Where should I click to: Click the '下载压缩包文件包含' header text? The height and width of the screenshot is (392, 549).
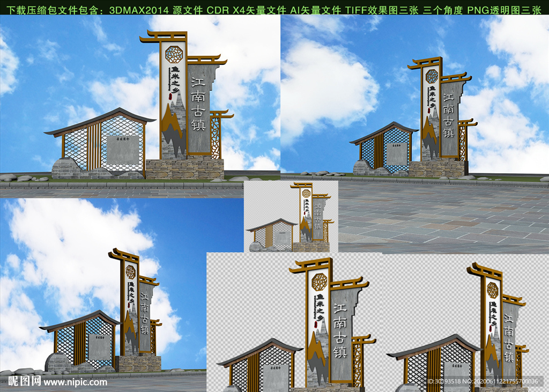pos(54,10)
